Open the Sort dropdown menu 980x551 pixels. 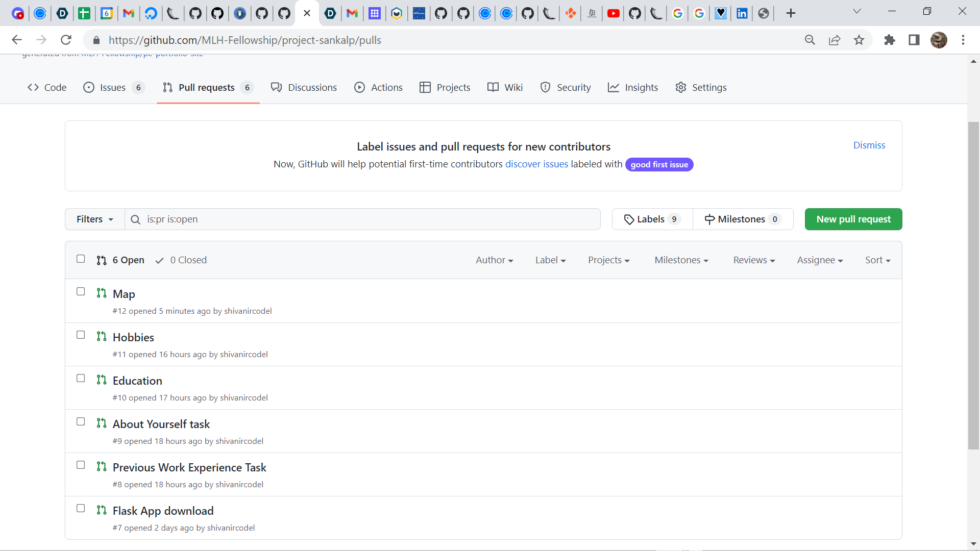click(x=877, y=260)
